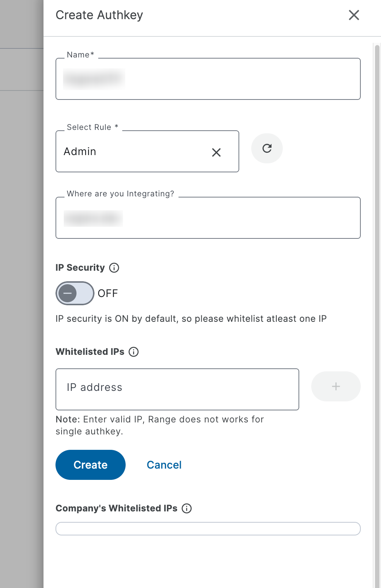The width and height of the screenshot is (381, 588).
Task: Clear the selected Admin rule
Action: 216,152
